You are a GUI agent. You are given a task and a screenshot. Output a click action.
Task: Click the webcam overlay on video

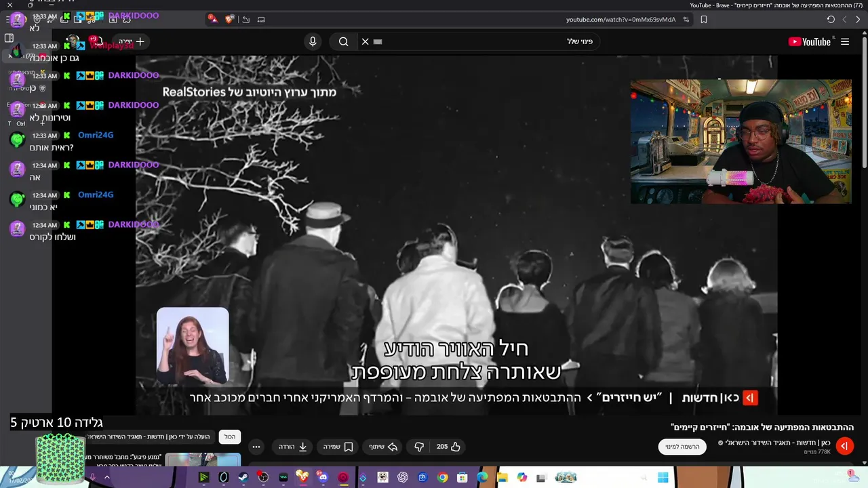741,142
